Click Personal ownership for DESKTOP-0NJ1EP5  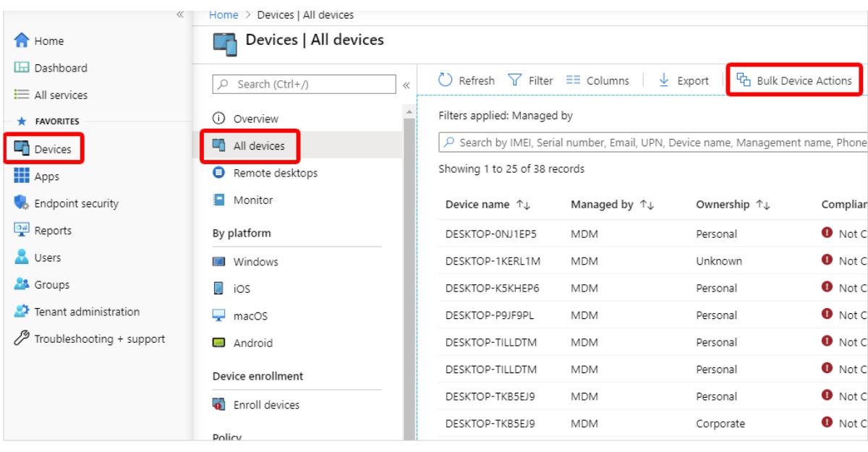[717, 234]
